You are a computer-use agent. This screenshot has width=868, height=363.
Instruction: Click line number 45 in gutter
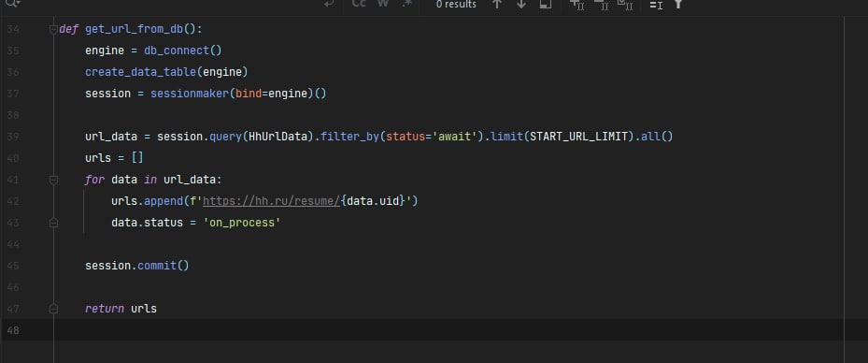coord(13,266)
